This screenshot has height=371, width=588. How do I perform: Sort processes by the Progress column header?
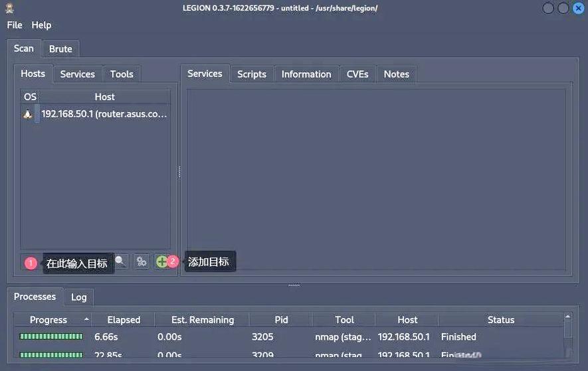[49, 320]
